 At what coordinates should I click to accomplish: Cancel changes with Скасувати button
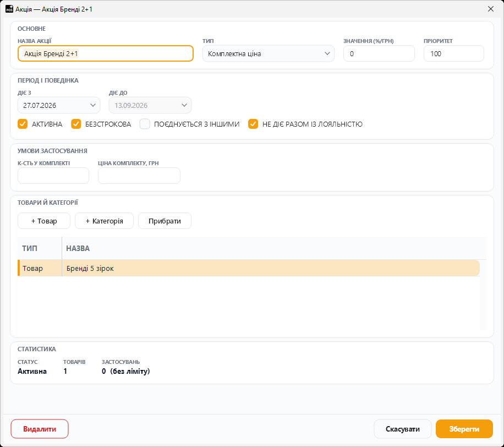(402, 429)
